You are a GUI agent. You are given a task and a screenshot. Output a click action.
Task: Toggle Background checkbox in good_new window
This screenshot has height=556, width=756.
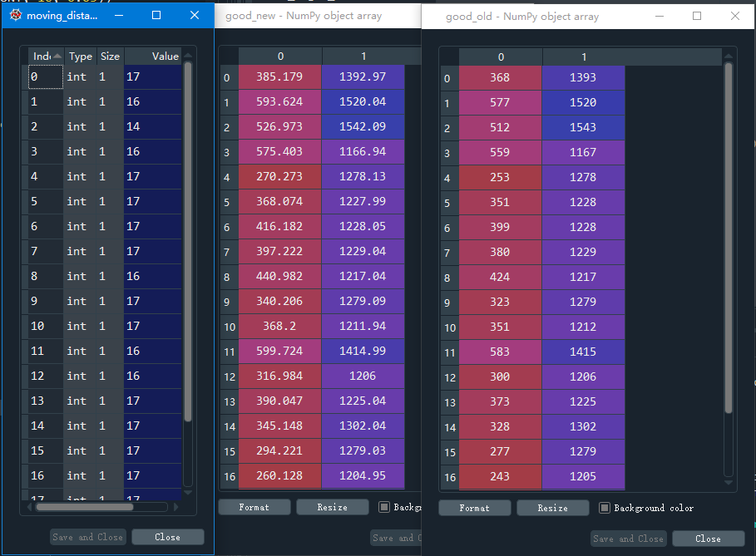point(384,507)
